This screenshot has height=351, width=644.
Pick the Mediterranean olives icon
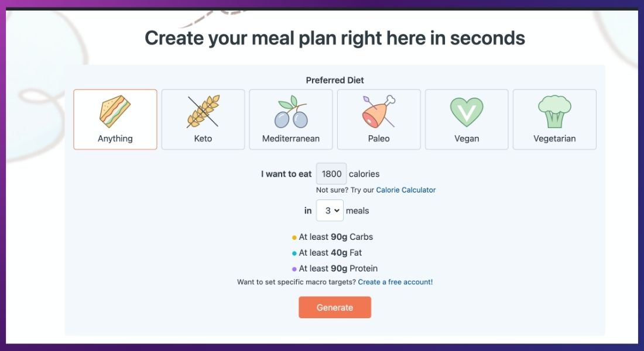(x=291, y=112)
